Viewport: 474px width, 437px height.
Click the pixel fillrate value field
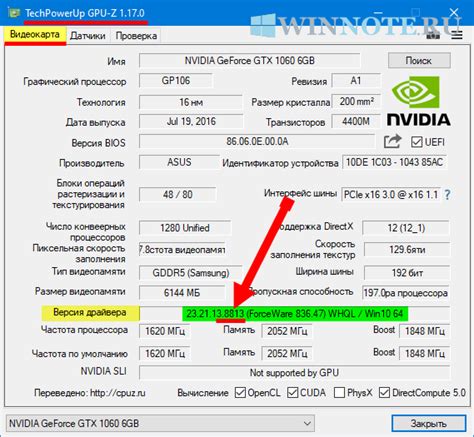tap(182, 249)
